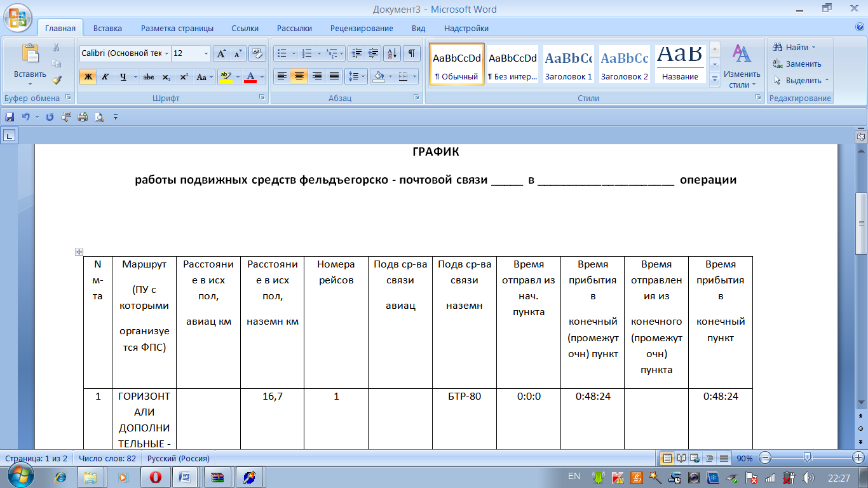Apply strikethrough formatting
Viewport: 868px width, 488px height.
(x=149, y=77)
